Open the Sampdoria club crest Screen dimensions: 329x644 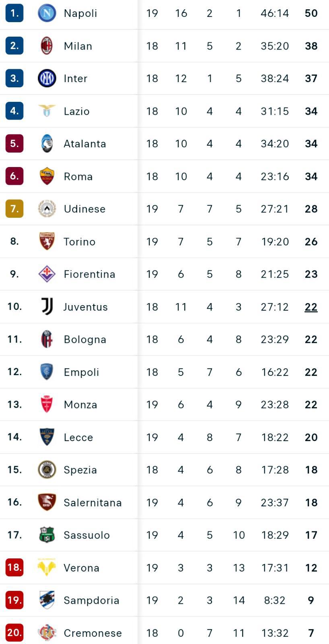(47, 600)
